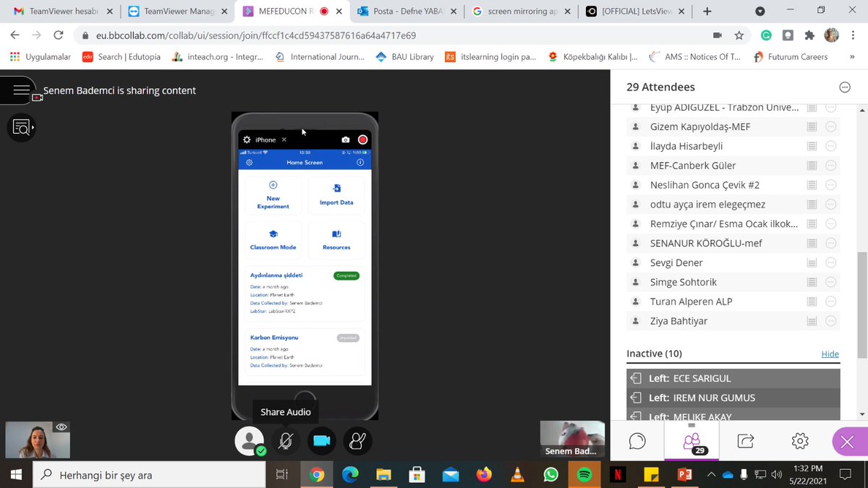Bookmark this page with star icon
Image resolution: width=868 pixels, height=488 pixels.
point(739,35)
